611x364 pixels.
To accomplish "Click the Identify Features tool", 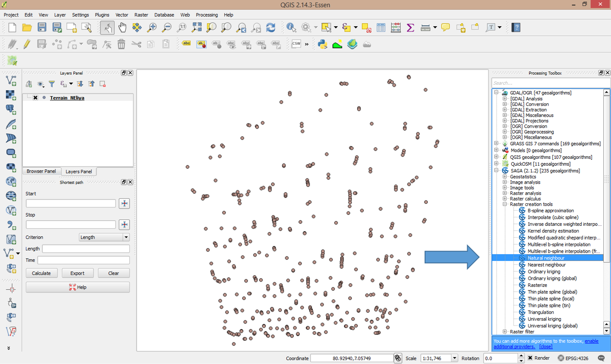I will (291, 27).
